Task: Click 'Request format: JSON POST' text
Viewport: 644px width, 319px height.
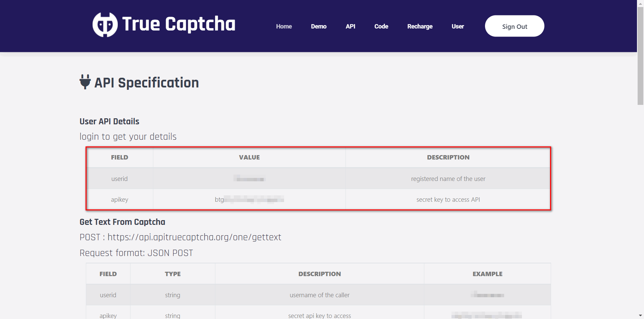Action: point(136,253)
